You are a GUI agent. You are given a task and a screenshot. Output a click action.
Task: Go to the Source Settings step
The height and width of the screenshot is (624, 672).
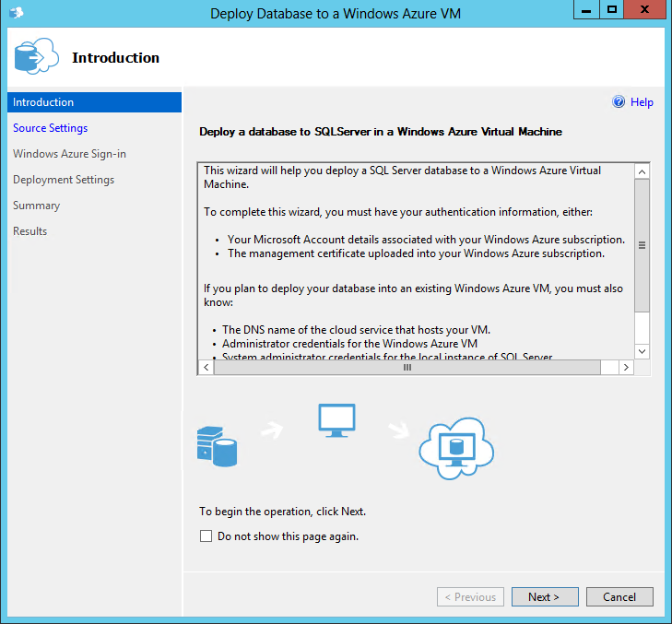[51, 128]
